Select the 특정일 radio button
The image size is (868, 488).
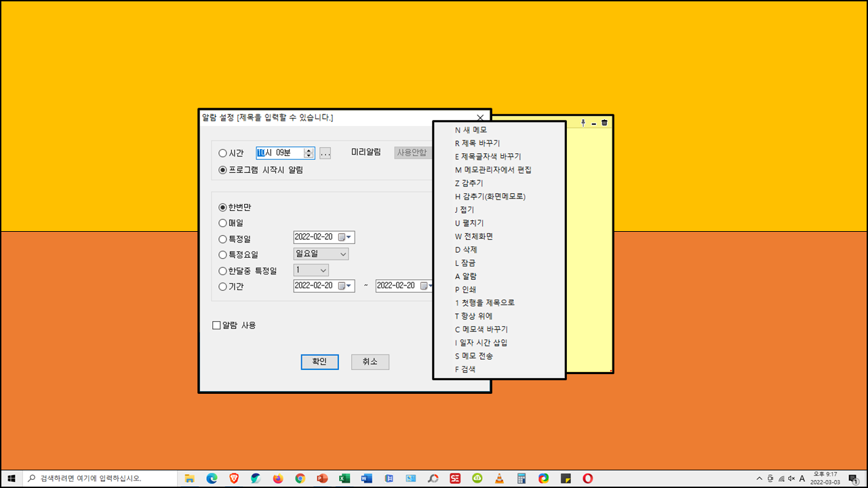(x=235, y=239)
